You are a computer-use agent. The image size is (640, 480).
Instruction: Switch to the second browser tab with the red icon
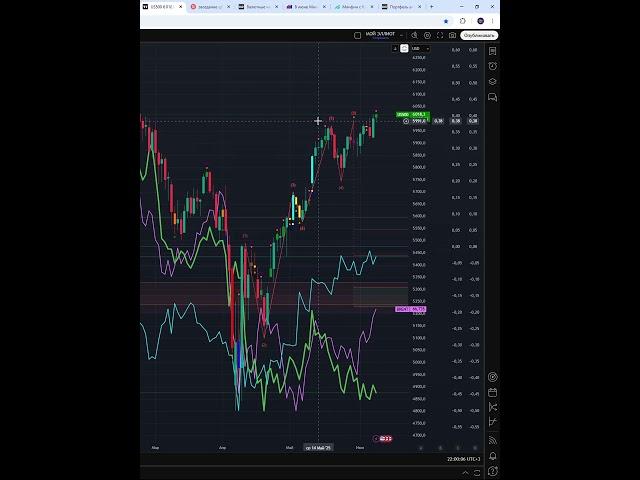point(211,7)
